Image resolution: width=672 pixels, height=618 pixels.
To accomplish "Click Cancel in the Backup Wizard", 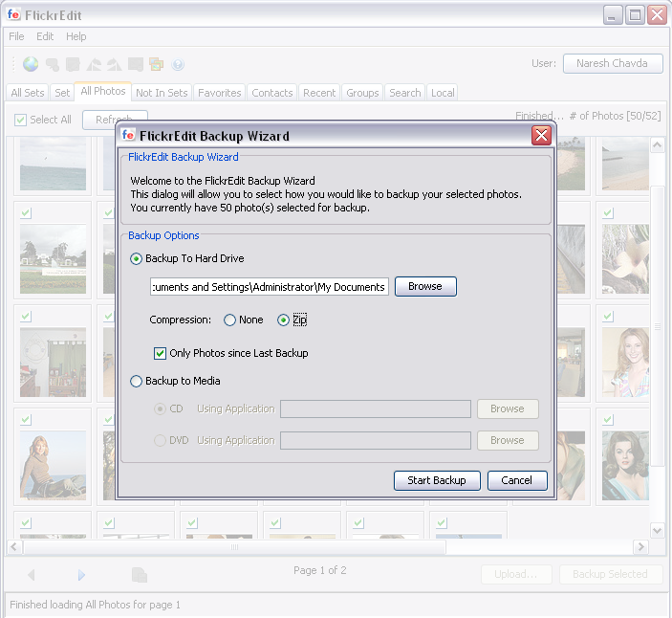I will pyautogui.click(x=517, y=480).
